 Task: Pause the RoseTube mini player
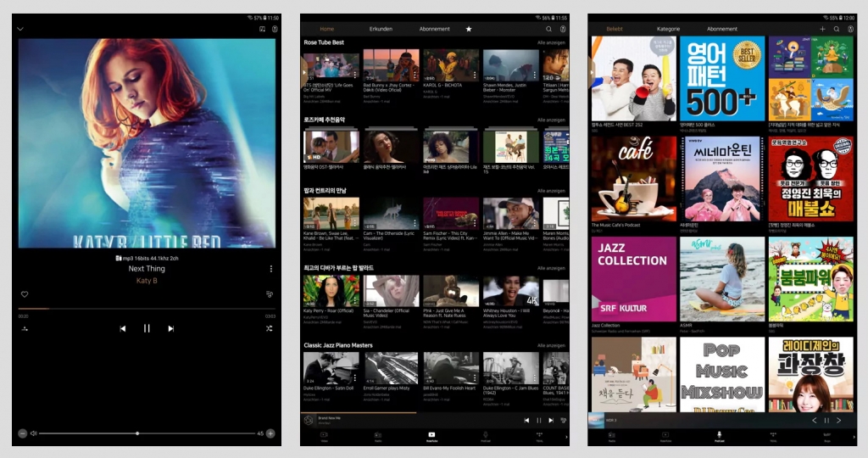538,421
